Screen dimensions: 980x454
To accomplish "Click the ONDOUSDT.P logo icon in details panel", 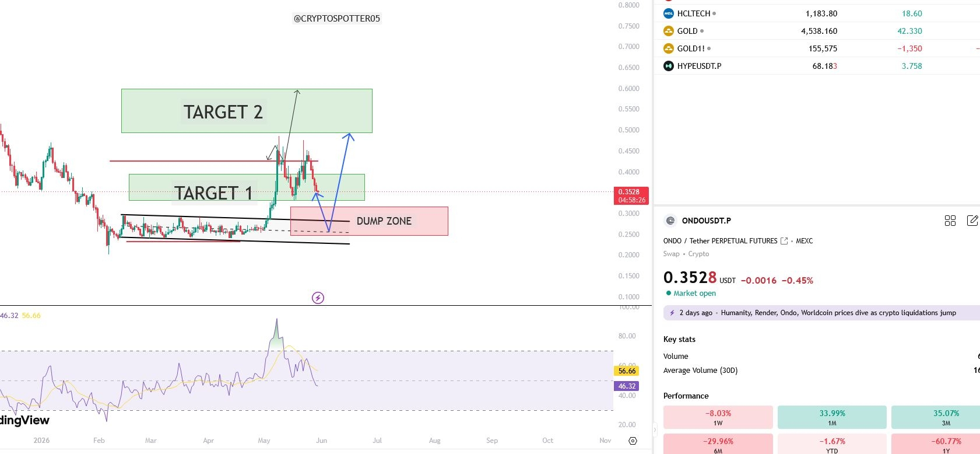I will pyautogui.click(x=670, y=221).
